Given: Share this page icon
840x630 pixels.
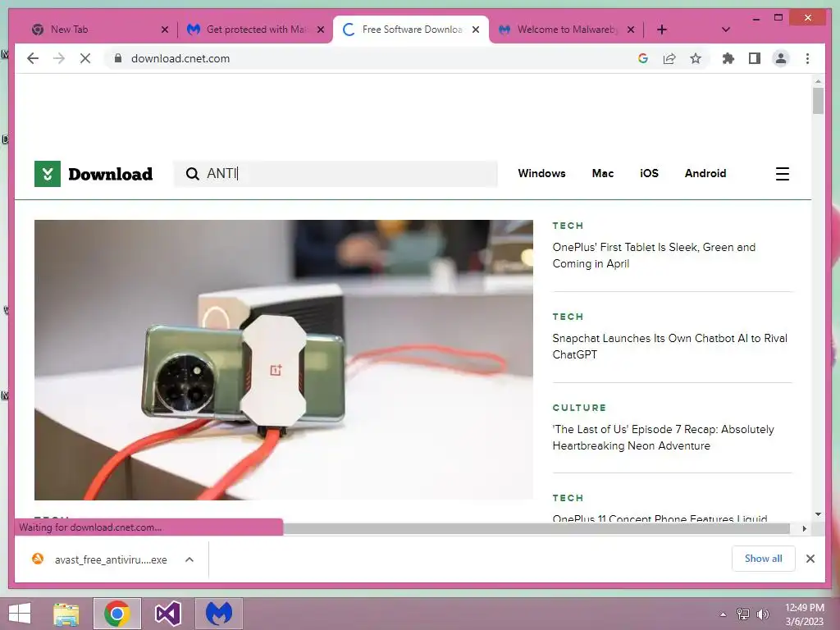Looking at the screenshot, I should click(x=669, y=58).
